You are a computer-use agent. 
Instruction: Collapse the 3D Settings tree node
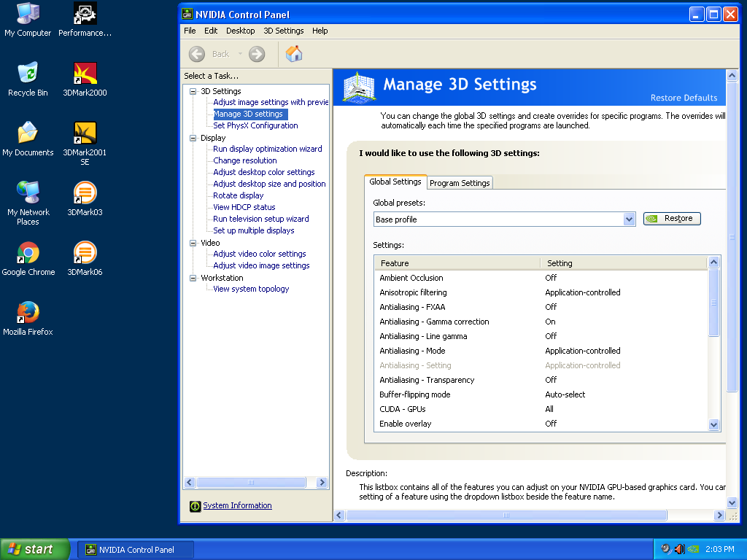point(193,90)
